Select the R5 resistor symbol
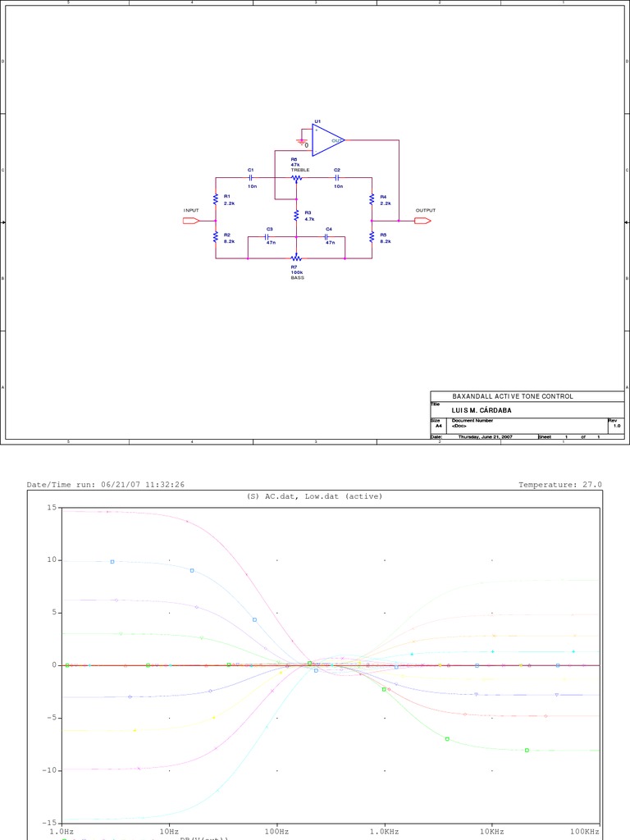 372,237
